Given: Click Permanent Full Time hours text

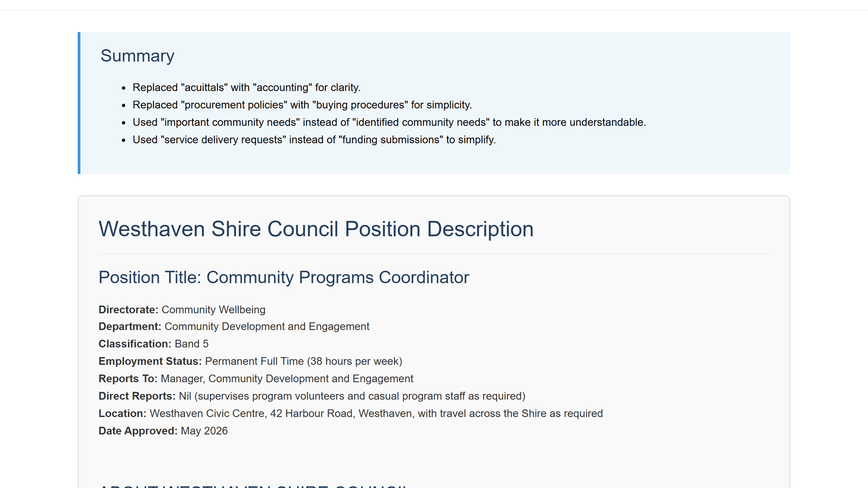Looking at the screenshot, I should click(304, 361).
